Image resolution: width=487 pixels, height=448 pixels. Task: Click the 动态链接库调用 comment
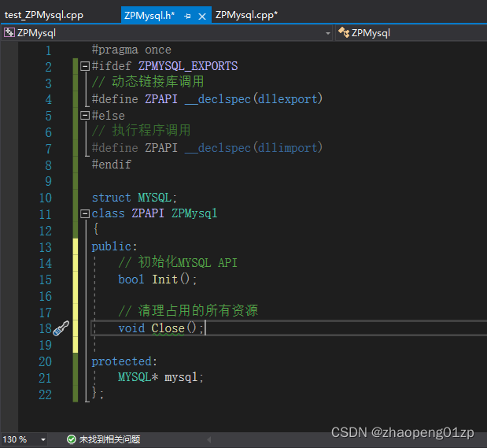point(148,82)
